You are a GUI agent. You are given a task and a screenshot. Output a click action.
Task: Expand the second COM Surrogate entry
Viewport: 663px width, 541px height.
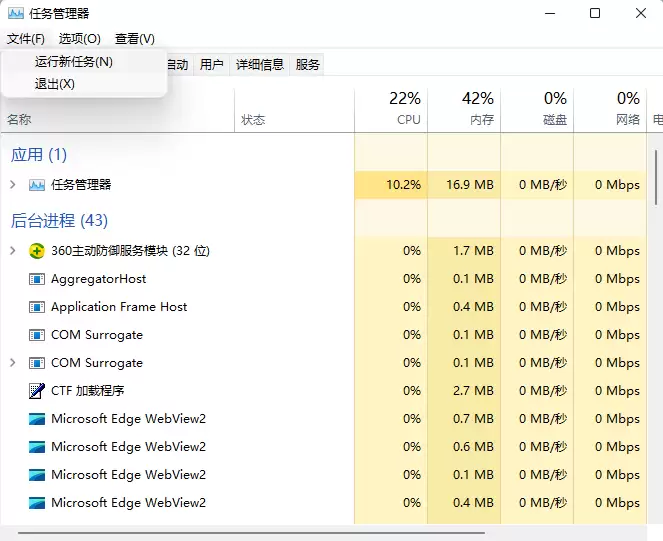tap(13, 363)
